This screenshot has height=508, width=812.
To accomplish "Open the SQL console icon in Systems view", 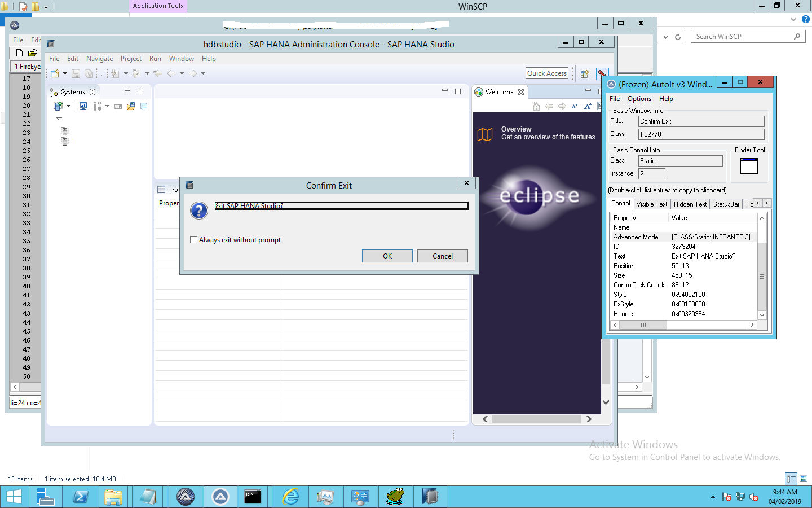I will click(x=118, y=106).
